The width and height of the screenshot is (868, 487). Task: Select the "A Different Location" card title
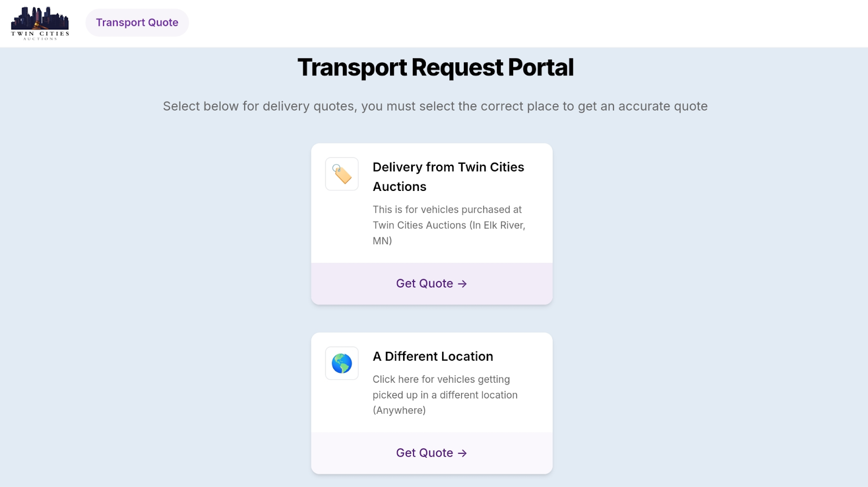pyautogui.click(x=432, y=356)
